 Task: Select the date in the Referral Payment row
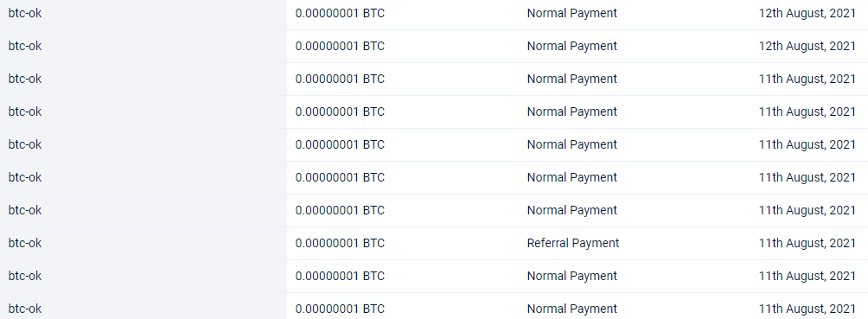click(807, 243)
